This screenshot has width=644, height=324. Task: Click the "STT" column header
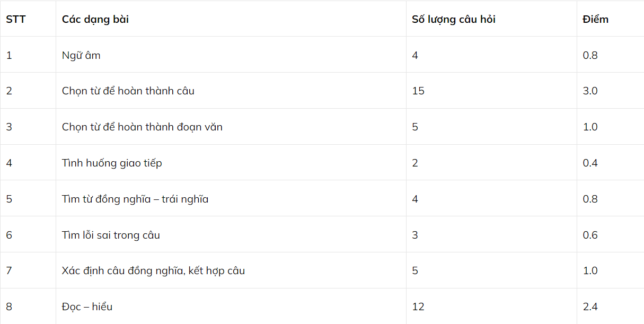(x=16, y=20)
